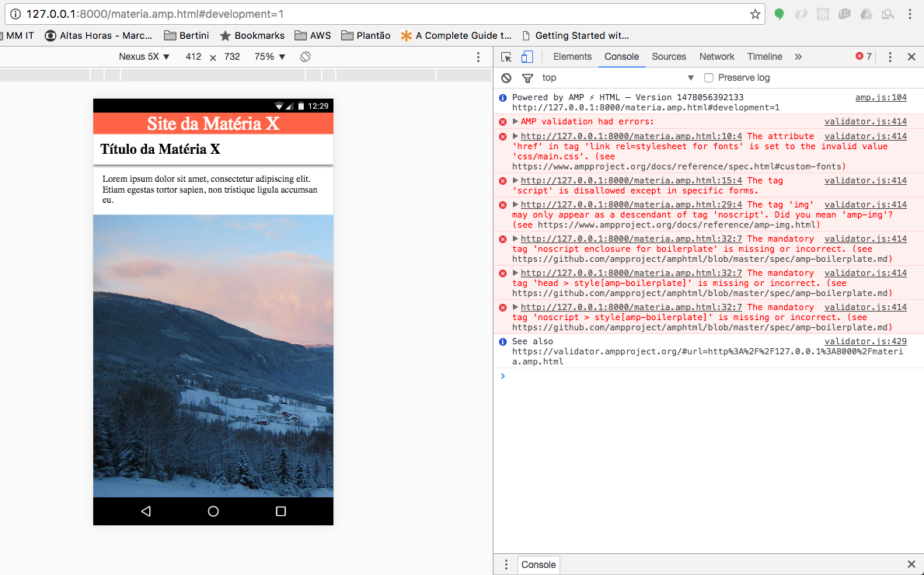Viewport: 924px width, 575px height.
Task: Expand the noscript enclosure boilerplate error
Action: click(515, 239)
